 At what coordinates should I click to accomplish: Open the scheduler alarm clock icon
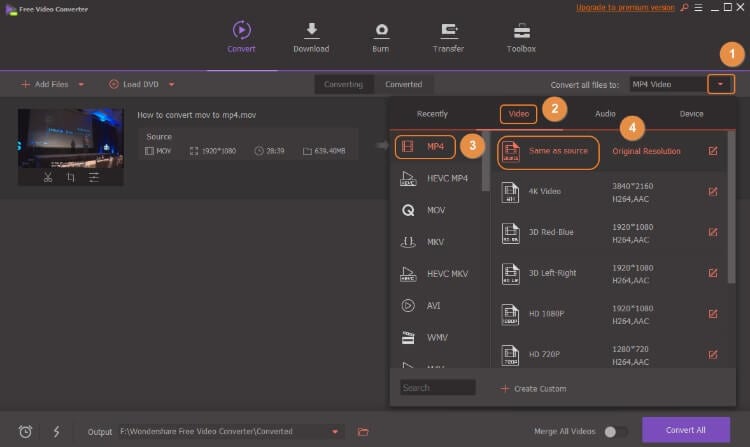click(25, 432)
